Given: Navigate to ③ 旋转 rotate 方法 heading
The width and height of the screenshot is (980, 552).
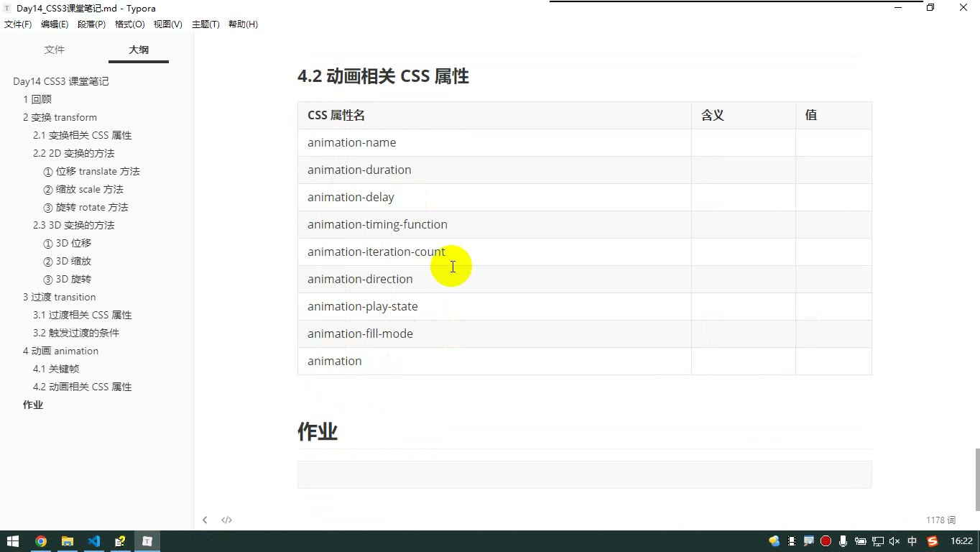Looking at the screenshot, I should click(x=85, y=207).
